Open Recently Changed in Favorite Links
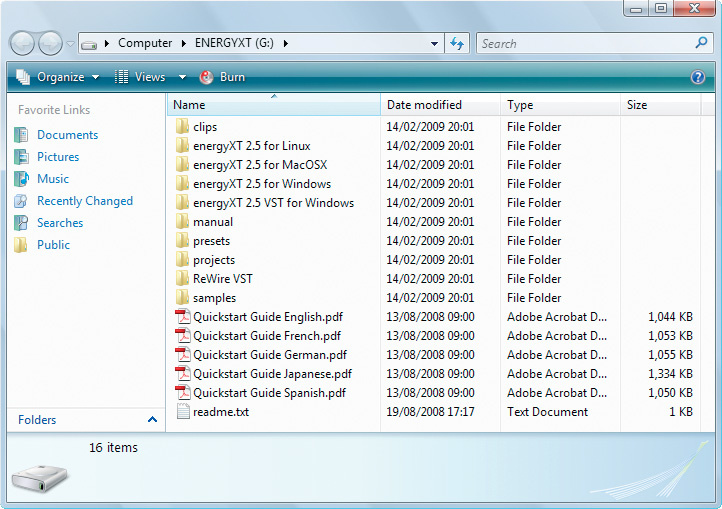Screen dimensions: 722x509 pos(85,201)
